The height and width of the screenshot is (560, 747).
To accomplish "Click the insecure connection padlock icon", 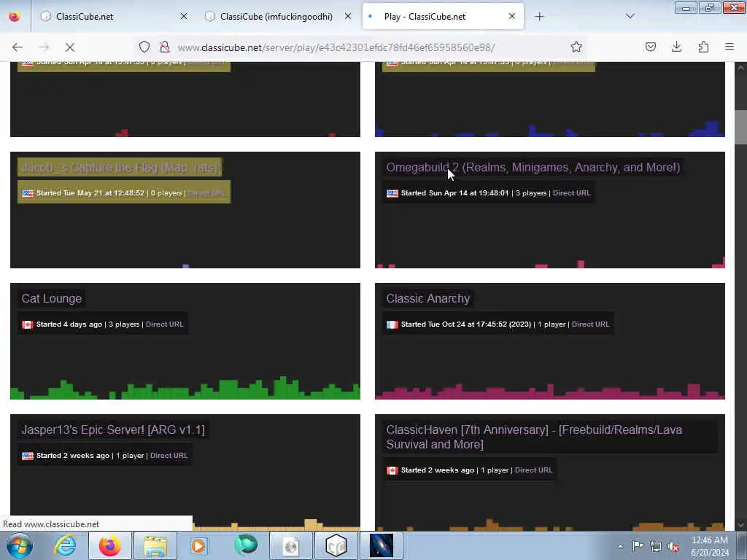I will (165, 47).
